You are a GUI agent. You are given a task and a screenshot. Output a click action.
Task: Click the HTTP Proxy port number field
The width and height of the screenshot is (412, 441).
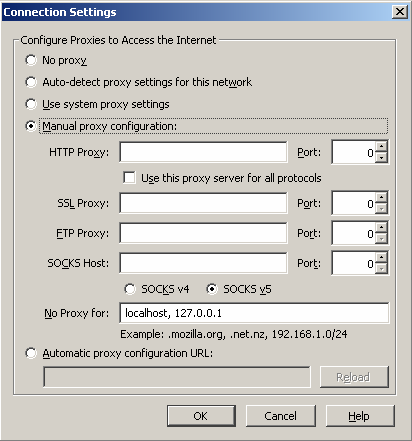click(x=354, y=152)
